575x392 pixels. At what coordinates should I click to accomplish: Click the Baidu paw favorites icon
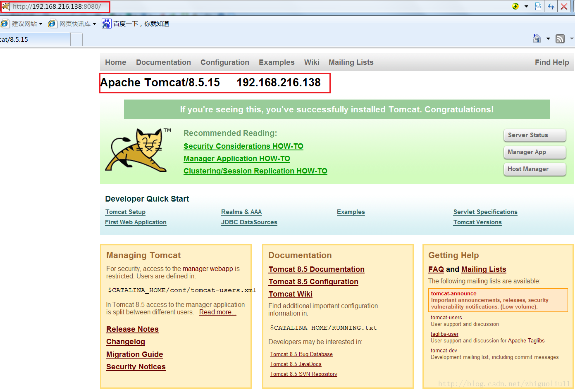click(106, 24)
